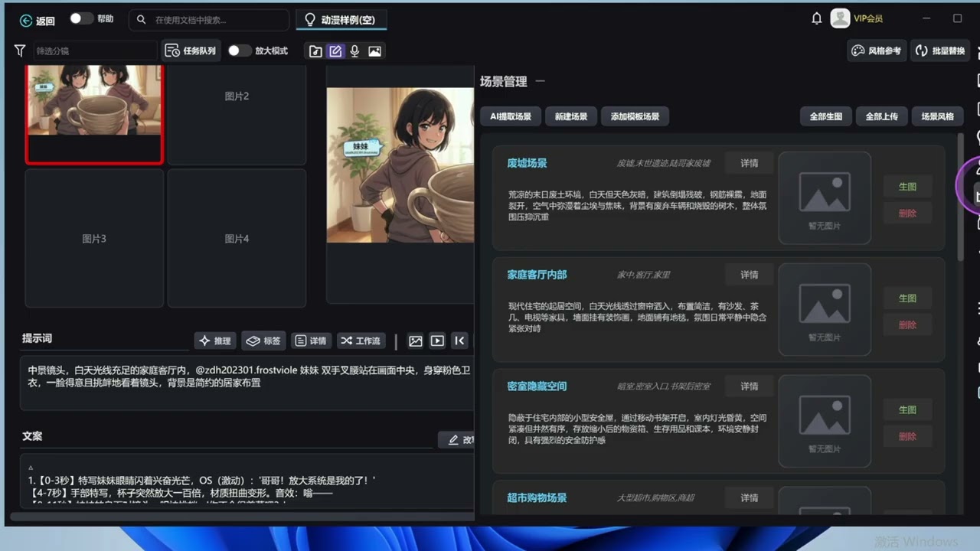Click 生图 for 密室隐藏空间
This screenshot has width=980, height=551.
(907, 409)
